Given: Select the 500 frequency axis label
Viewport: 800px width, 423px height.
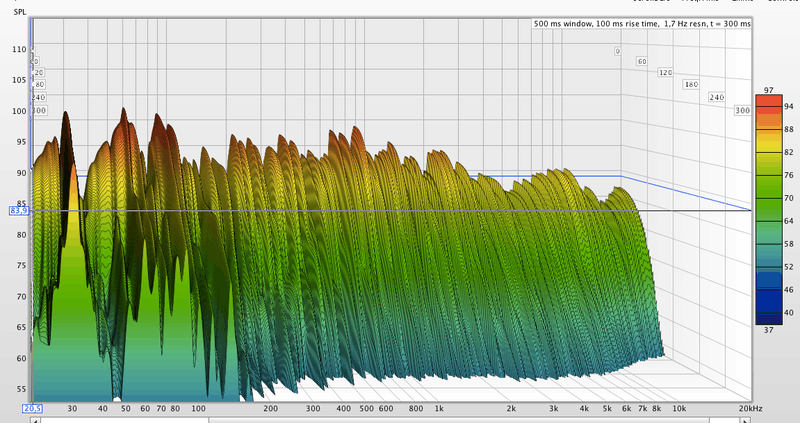Looking at the screenshot, I should tap(366, 408).
